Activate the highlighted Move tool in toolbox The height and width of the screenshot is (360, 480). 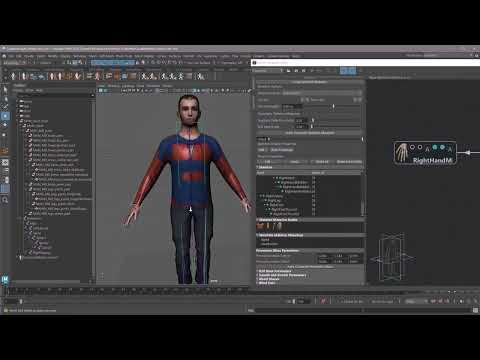click(x=5, y=116)
